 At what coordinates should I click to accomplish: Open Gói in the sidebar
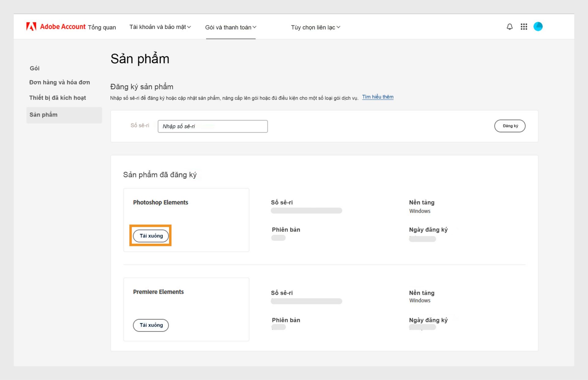point(35,68)
